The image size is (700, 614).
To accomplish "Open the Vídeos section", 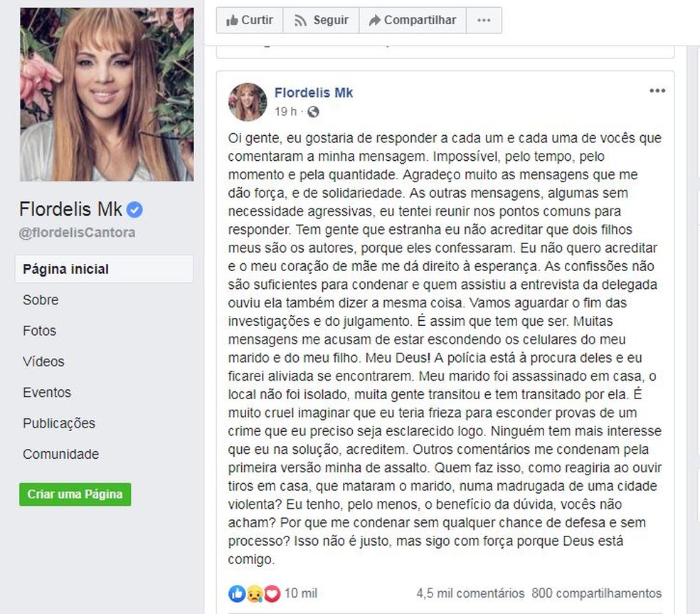I will tap(43, 361).
